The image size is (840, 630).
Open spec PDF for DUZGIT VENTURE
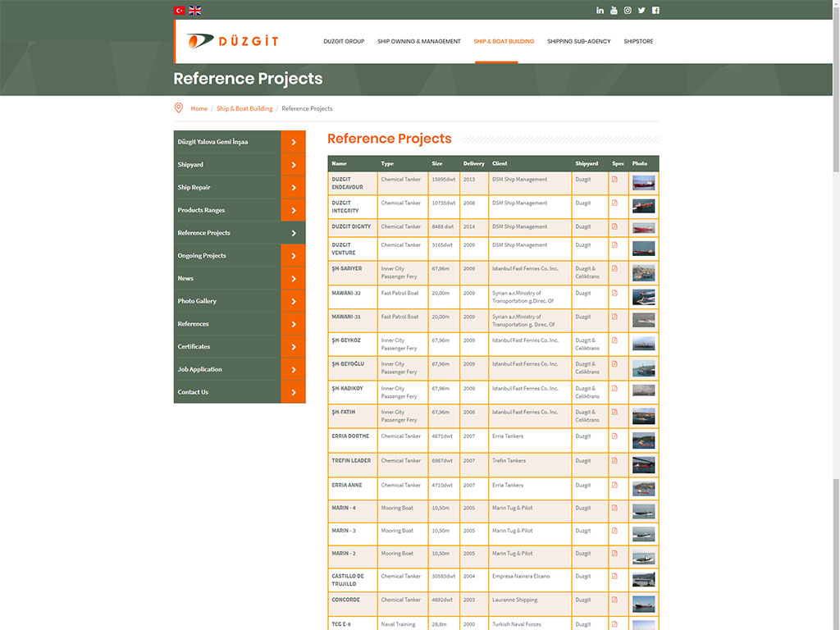point(615,244)
